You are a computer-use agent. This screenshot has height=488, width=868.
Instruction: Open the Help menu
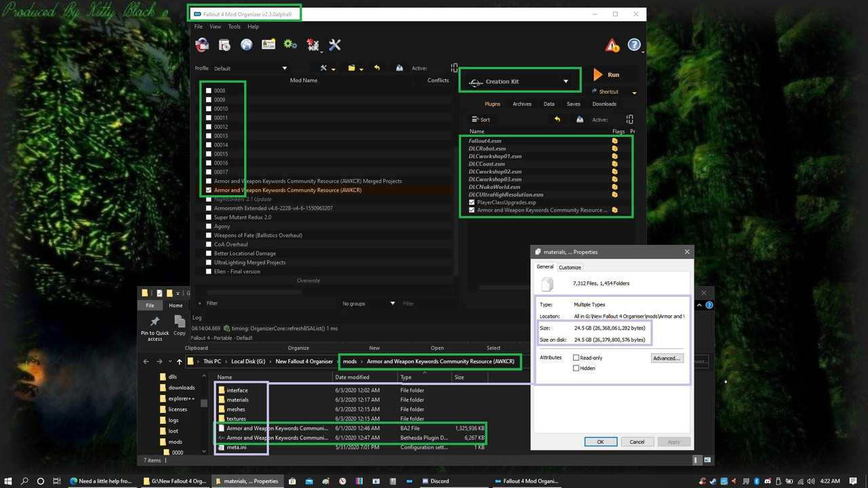click(253, 26)
